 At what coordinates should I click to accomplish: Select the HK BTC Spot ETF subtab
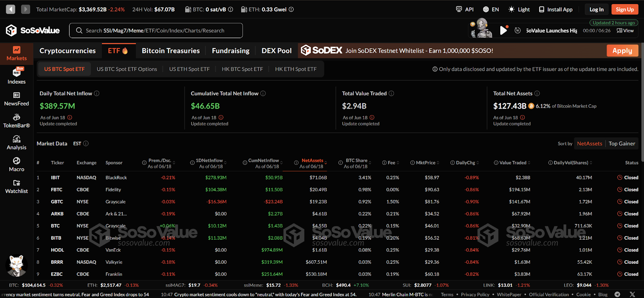tap(242, 69)
